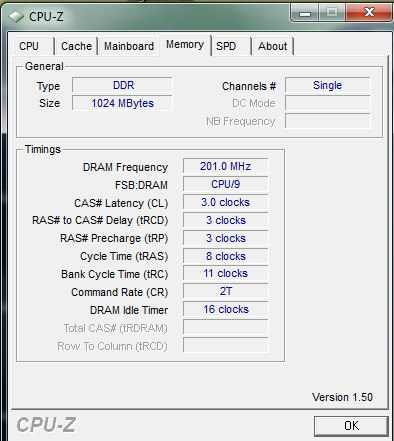Switch to the CPU tab
The height and width of the screenshot is (441, 394).
click(34, 46)
